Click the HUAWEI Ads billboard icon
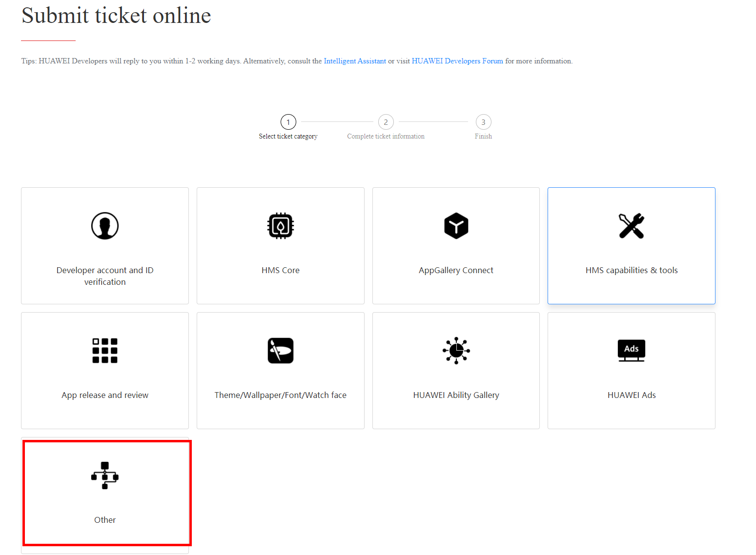This screenshot has width=756, height=555. coord(632,351)
